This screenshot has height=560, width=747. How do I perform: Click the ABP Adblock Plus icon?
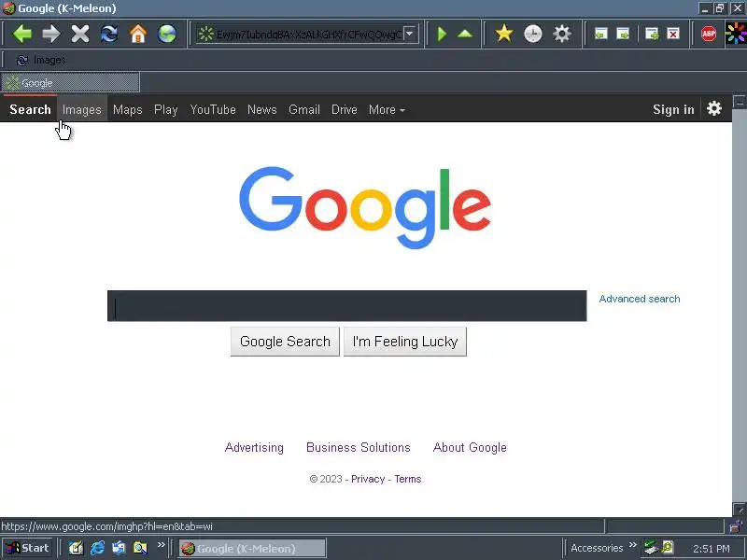click(x=709, y=34)
